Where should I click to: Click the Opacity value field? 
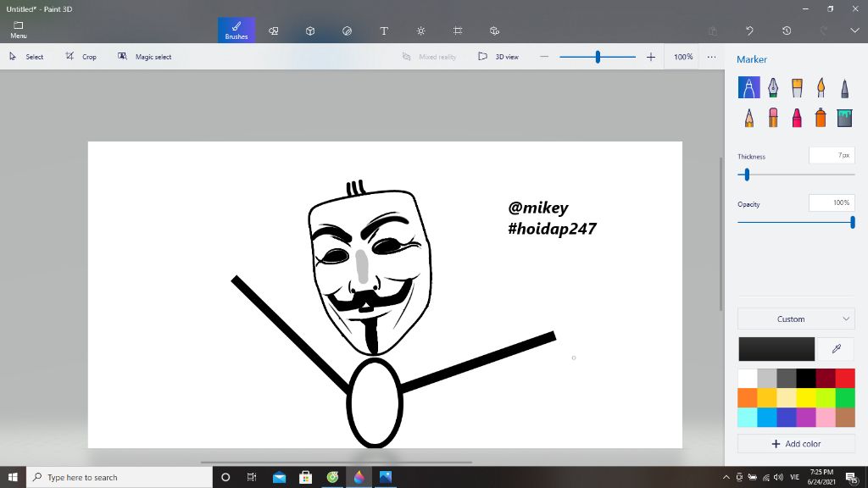click(x=832, y=203)
